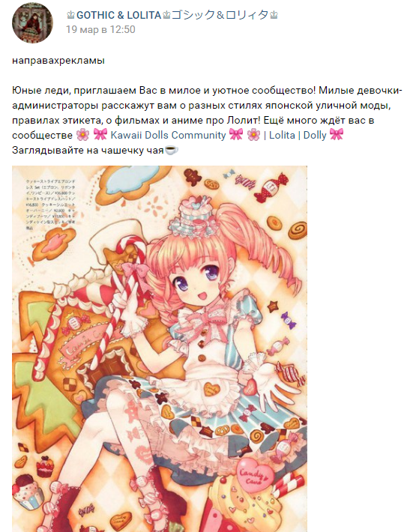Image resolution: width=407 pixels, height=532 pixels.
Task: Open the GOTHIC & LOLITA group avatar
Action: coord(32,22)
